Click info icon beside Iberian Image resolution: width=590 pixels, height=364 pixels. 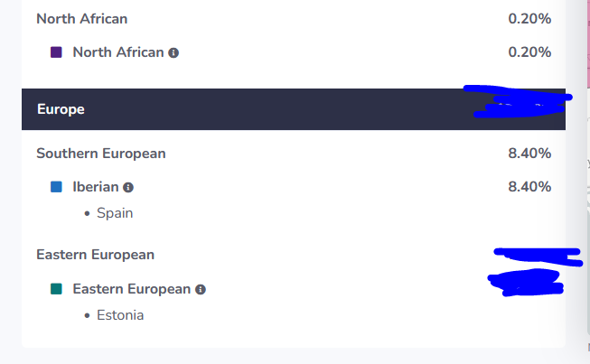pos(128,188)
